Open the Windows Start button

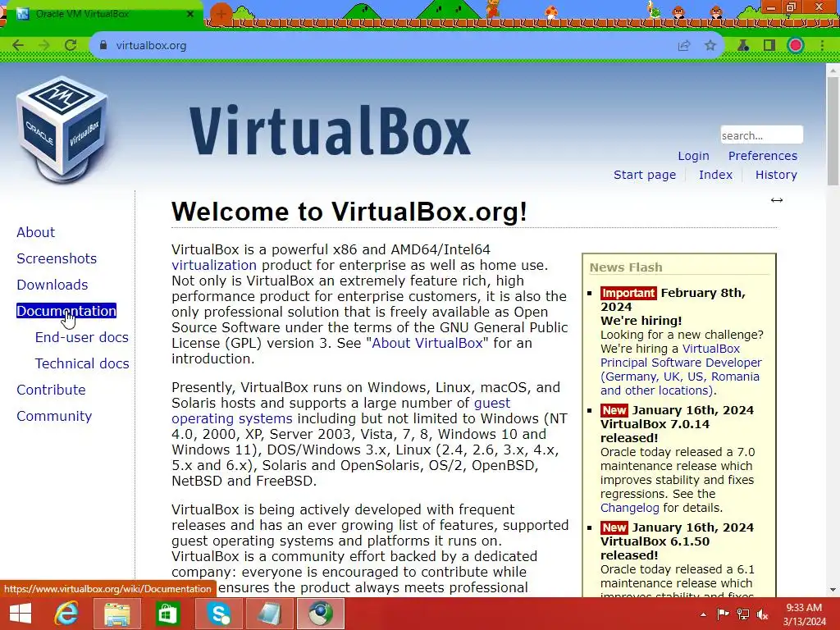click(x=21, y=614)
